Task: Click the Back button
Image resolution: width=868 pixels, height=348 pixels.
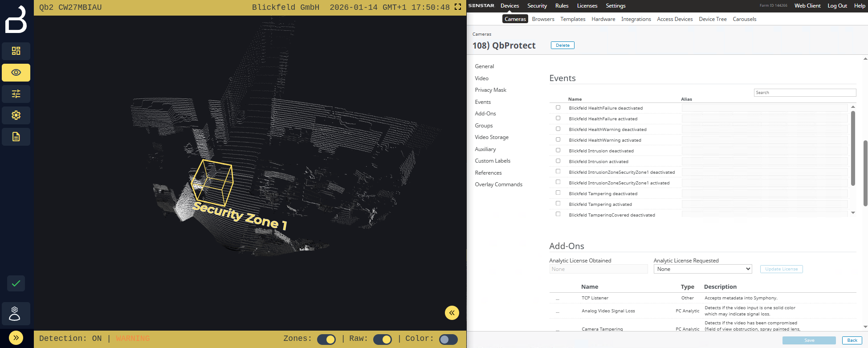Action: click(x=852, y=340)
